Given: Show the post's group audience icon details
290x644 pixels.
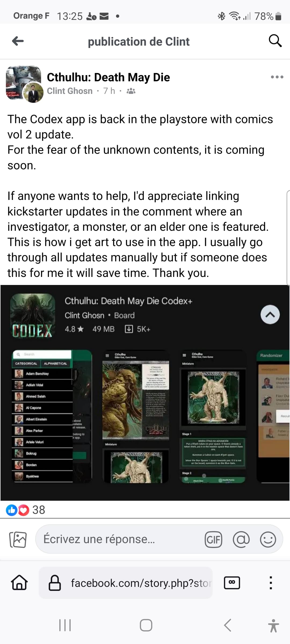Looking at the screenshot, I should [131, 91].
